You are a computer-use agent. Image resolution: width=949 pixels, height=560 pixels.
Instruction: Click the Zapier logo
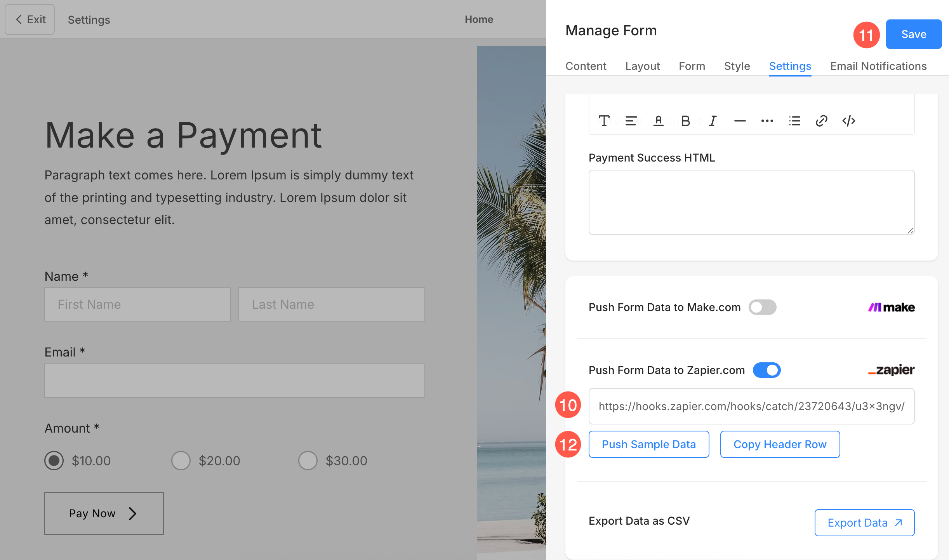[891, 370]
